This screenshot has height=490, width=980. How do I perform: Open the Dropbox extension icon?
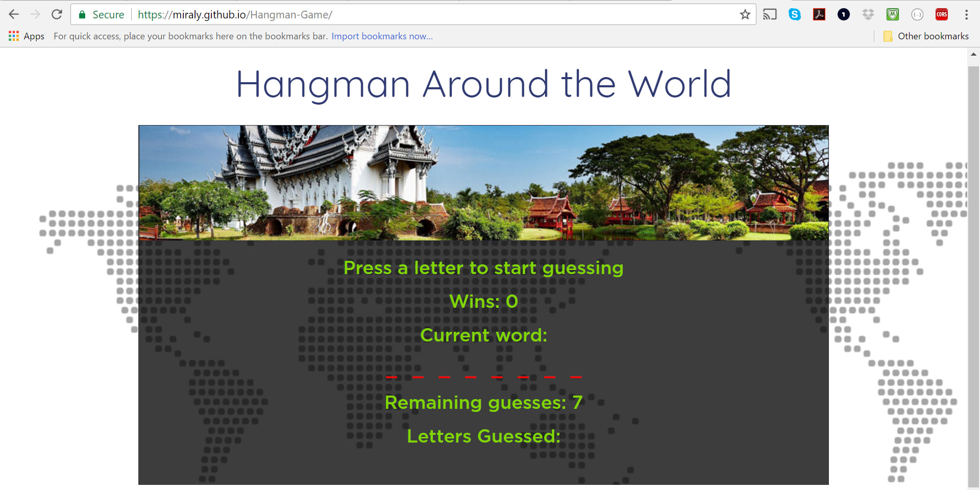coord(868,14)
